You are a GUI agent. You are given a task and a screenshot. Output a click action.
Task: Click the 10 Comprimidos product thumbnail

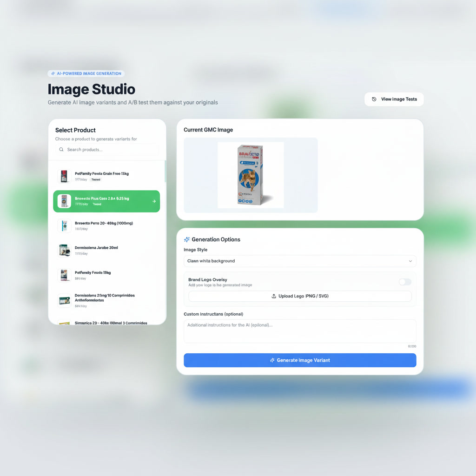64,301
